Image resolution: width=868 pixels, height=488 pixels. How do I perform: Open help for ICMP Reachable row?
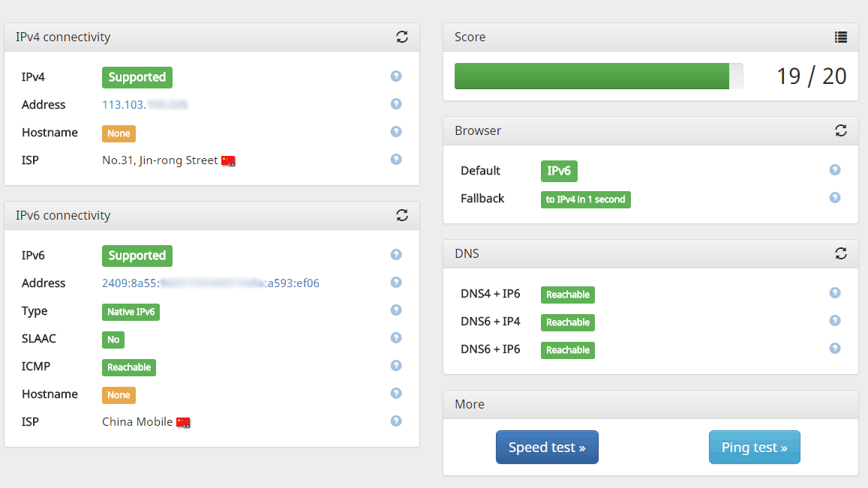(396, 366)
